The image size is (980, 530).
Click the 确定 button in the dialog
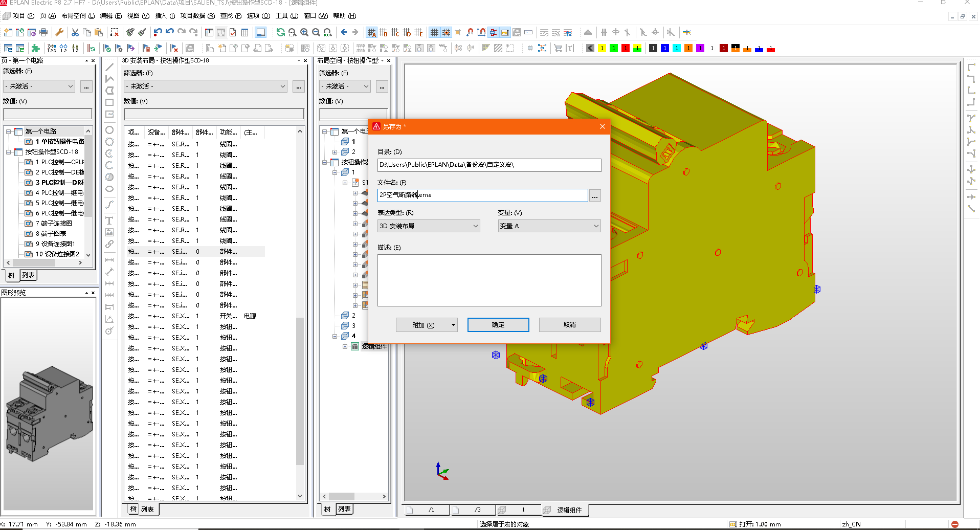click(498, 325)
